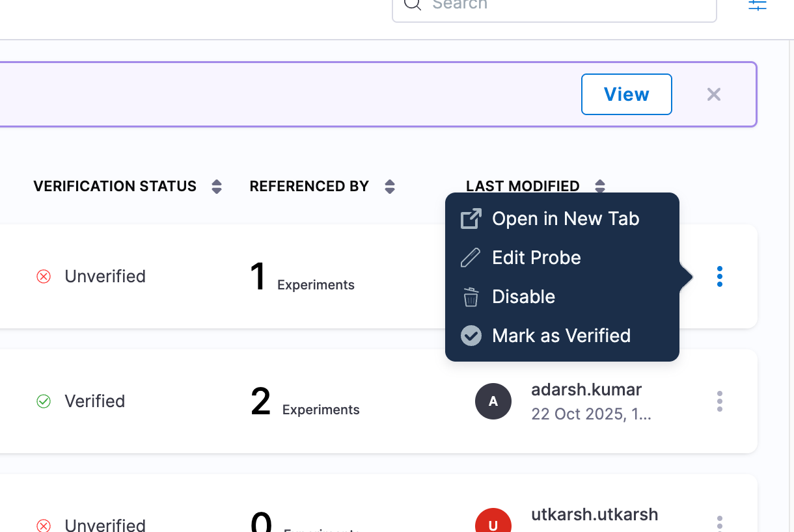The width and height of the screenshot is (794, 532).
Task: Click the search magnifier icon
Action: coord(412,5)
